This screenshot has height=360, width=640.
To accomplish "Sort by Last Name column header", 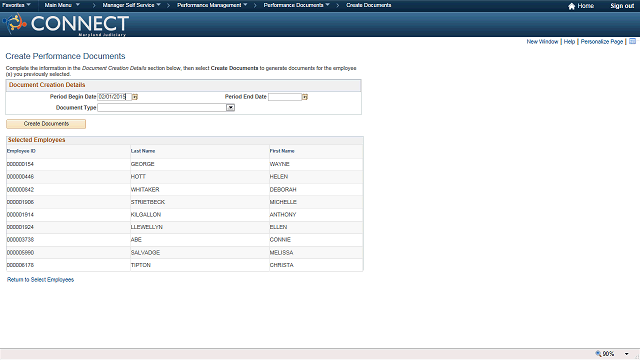I will 143,151.
